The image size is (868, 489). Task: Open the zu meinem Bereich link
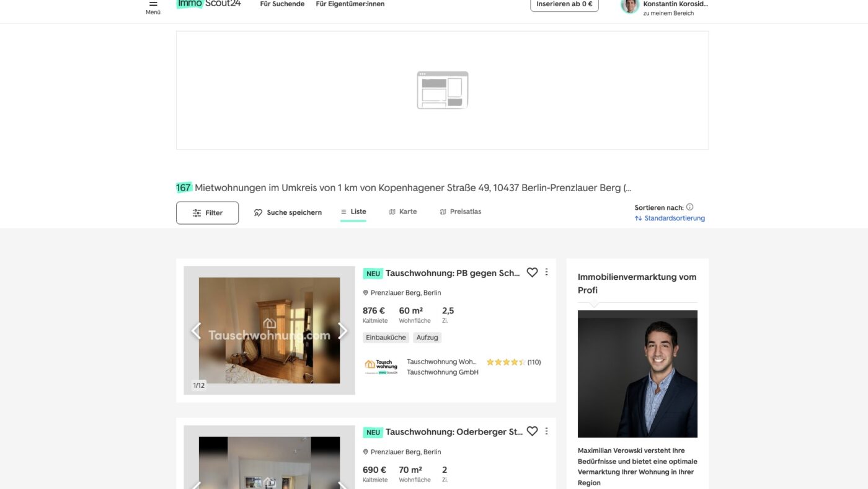pyautogui.click(x=668, y=13)
